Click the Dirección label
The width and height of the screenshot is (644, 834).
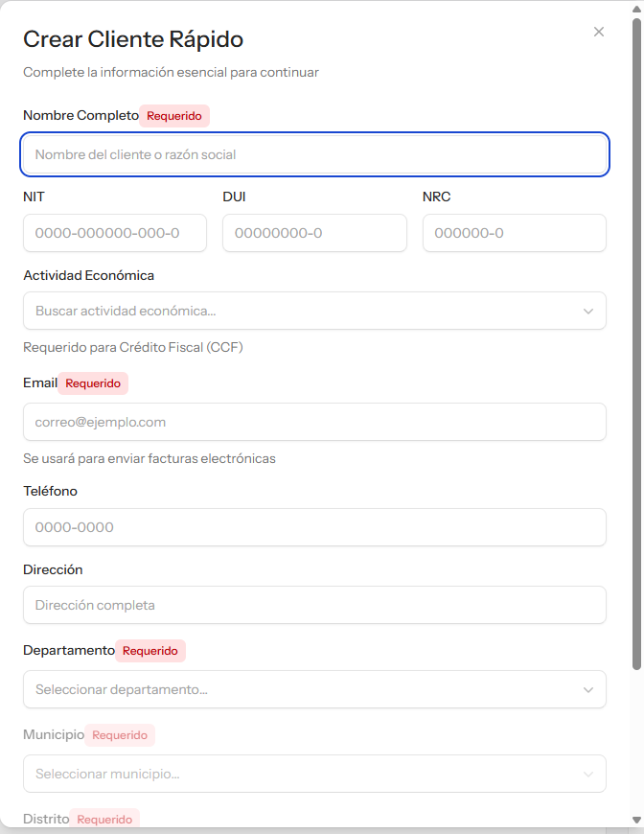coord(53,569)
